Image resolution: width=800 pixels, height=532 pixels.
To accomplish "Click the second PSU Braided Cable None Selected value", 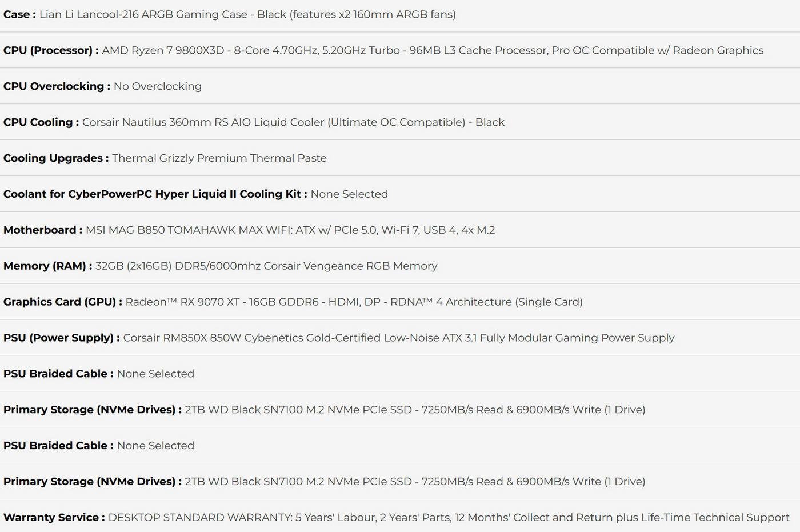I will pyautogui.click(x=155, y=446).
